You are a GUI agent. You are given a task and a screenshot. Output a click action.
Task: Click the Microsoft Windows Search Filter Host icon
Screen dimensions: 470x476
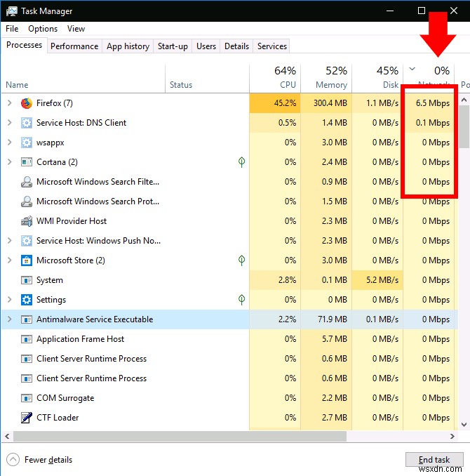tap(27, 182)
